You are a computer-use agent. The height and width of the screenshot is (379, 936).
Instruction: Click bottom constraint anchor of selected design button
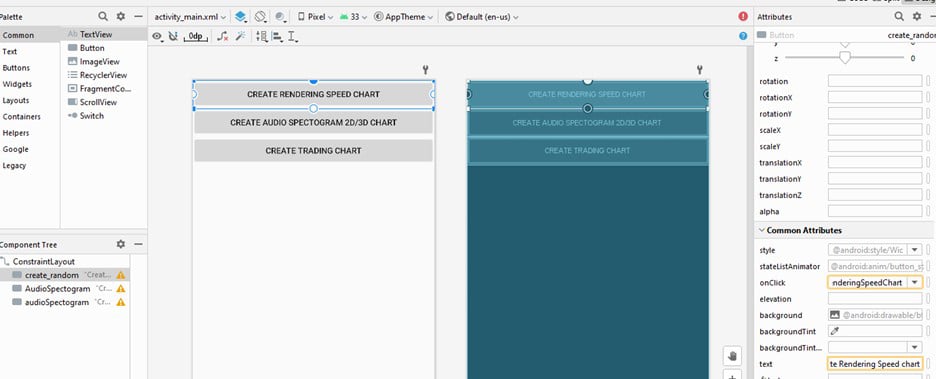(x=313, y=109)
